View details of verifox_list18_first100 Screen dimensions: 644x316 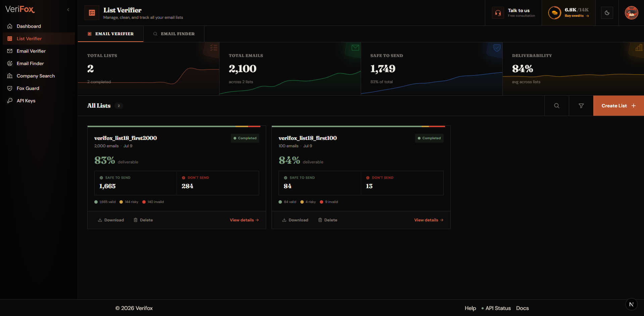point(429,220)
